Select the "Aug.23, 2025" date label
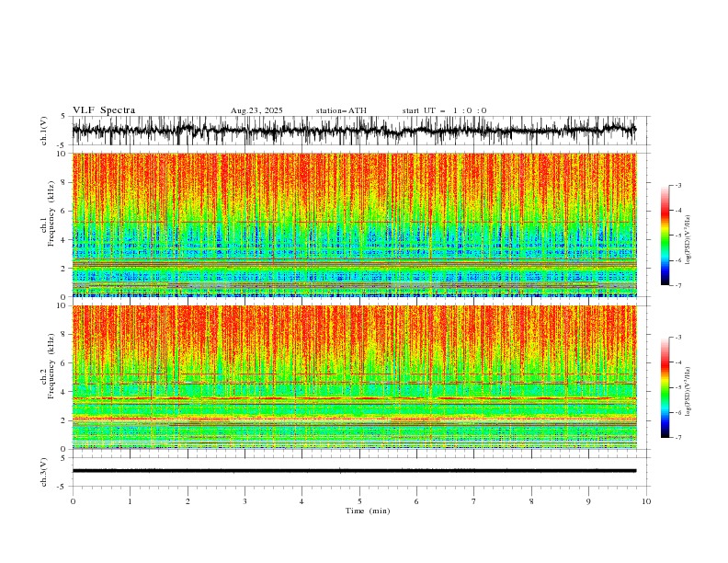Viewport: 728px width, 563px height. tap(256, 110)
